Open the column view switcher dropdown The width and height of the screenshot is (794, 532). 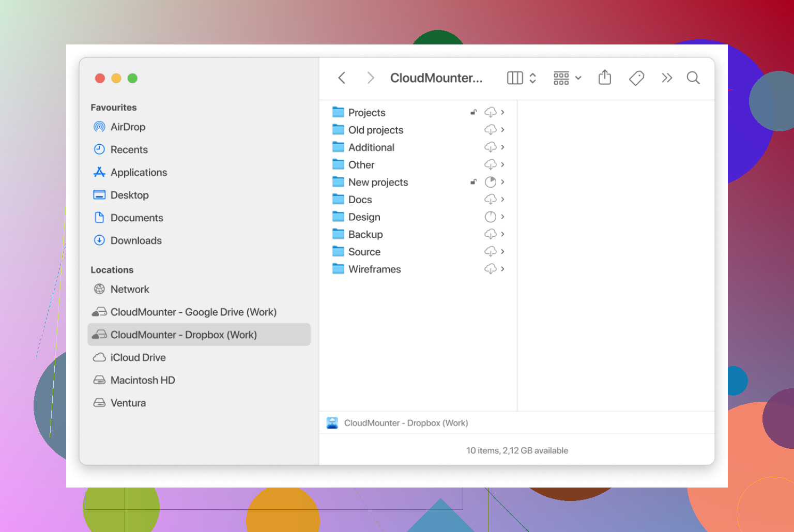(522, 78)
